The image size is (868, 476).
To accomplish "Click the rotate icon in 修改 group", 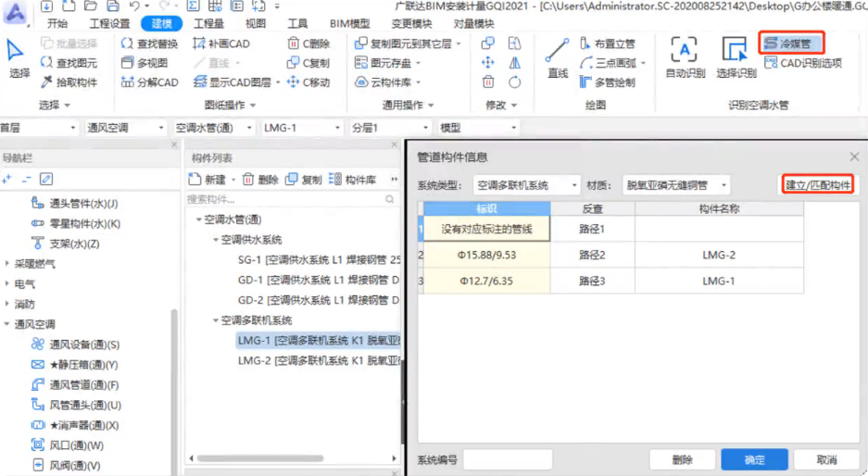I will pos(514,82).
